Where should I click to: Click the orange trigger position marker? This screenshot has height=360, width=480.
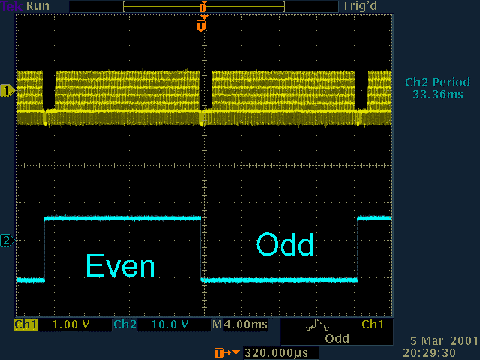pyautogui.click(x=202, y=23)
